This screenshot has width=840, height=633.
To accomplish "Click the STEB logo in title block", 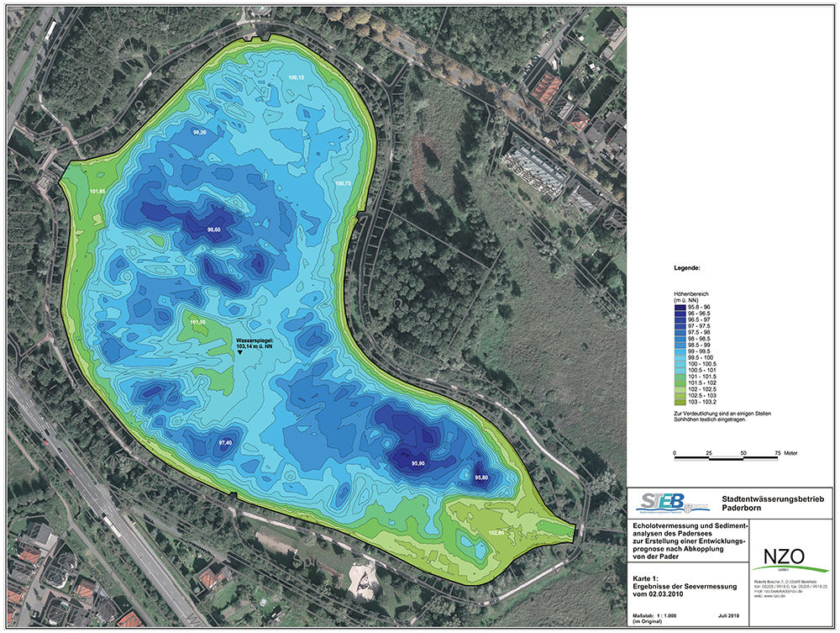I will click(659, 502).
